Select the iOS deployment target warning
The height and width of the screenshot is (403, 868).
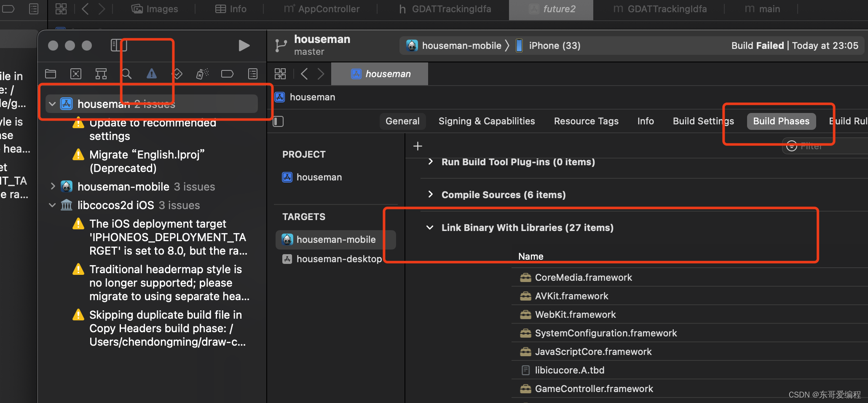pyautogui.click(x=168, y=237)
